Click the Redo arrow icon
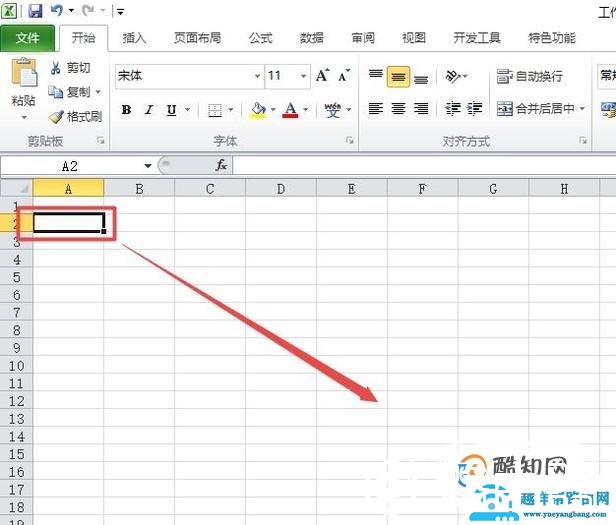The width and height of the screenshot is (616, 525). tap(88, 10)
